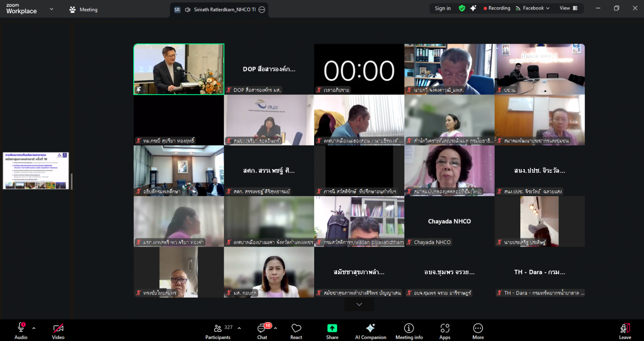Open the View layout menu
Image resolution: width=644 pixels, height=341 pixels.
pos(568,8)
